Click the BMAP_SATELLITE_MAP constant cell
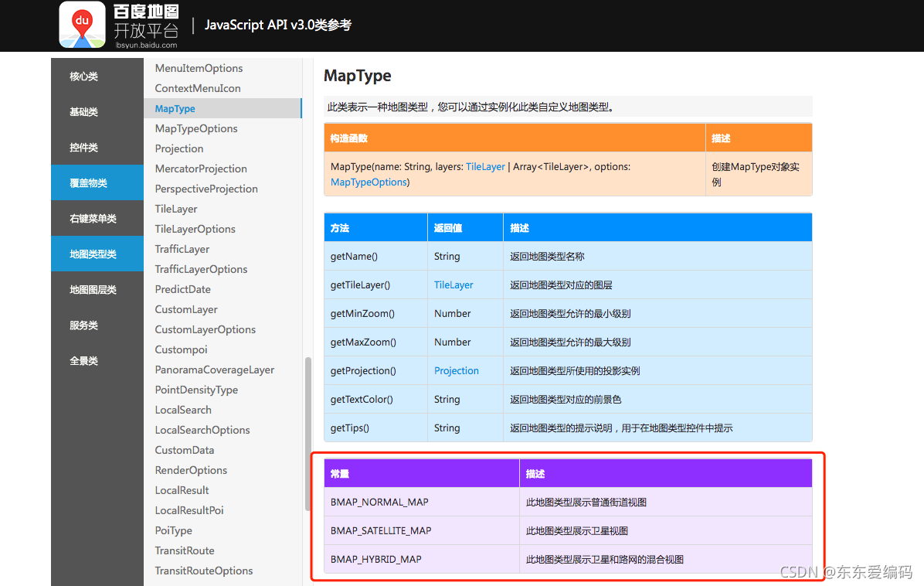This screenshot has height=586, width=924. (x=422, y=530)
